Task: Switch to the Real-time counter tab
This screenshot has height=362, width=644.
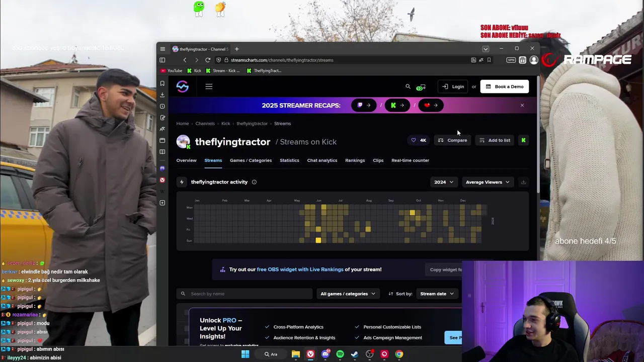Action: coord(410,160)
